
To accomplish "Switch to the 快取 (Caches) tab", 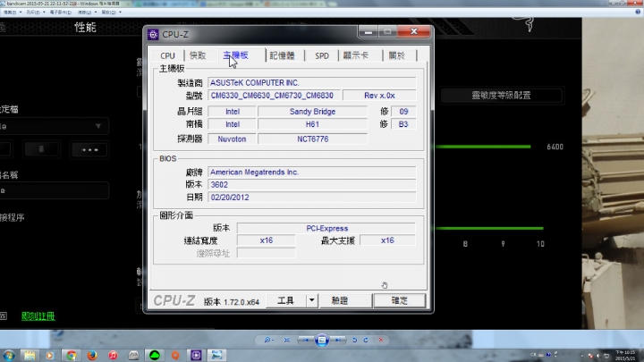I will pyautogui.click(x=198, y=55).
